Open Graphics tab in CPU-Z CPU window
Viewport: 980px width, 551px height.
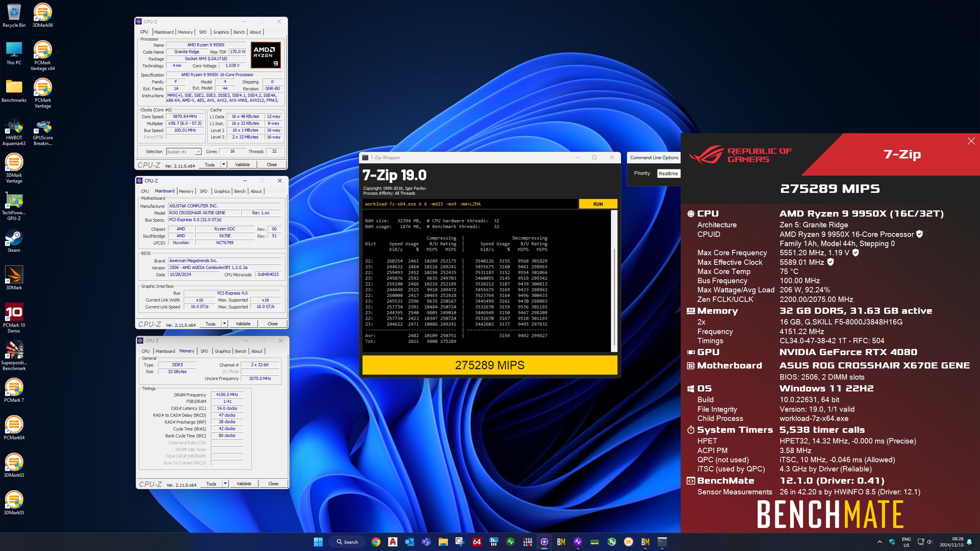(x=221, y=32)
